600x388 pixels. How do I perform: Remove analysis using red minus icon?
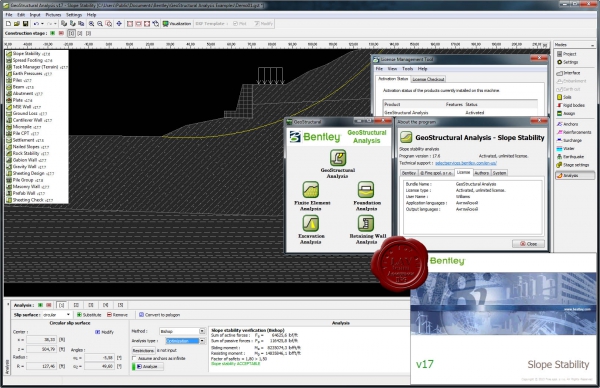click(49, 305)
